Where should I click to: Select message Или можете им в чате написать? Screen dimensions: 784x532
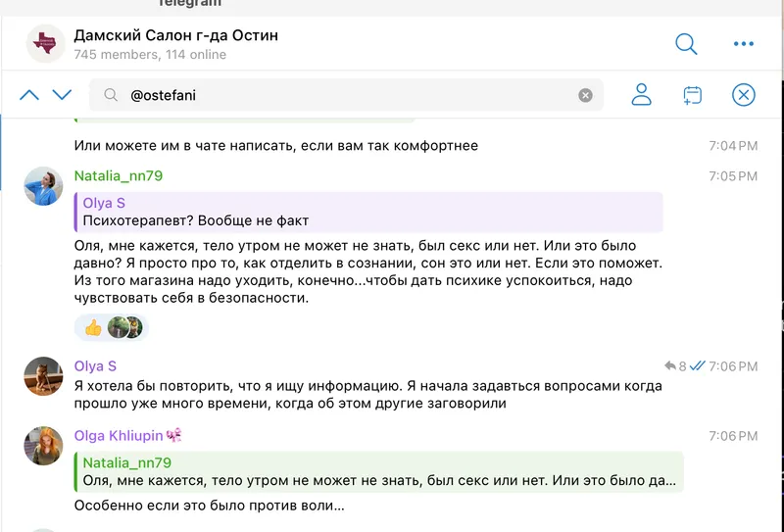(276, 146)
